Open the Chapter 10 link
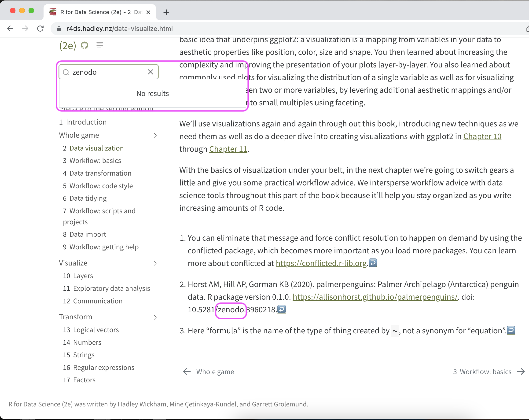The width and height of the screenshot is (529, 420). pos(482,136)
